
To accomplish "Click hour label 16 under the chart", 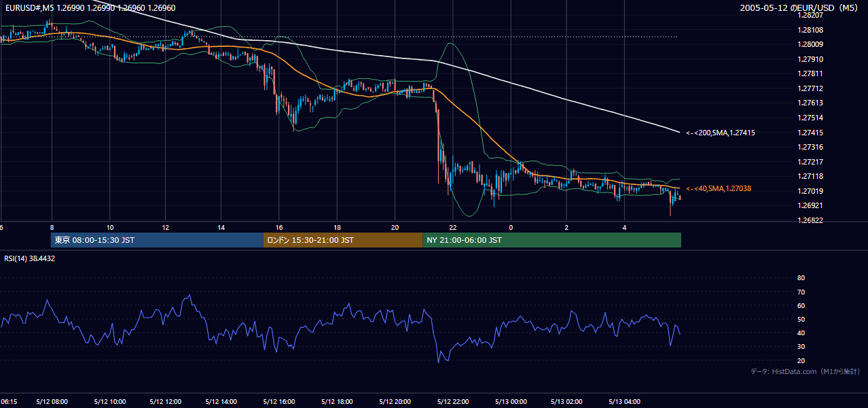I will (x=279, y=228).
